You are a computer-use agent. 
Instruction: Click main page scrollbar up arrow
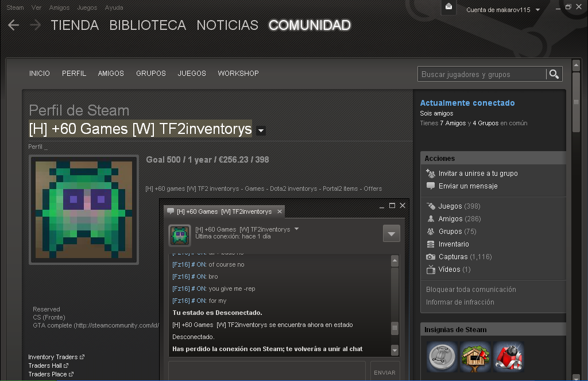(577, 66)
